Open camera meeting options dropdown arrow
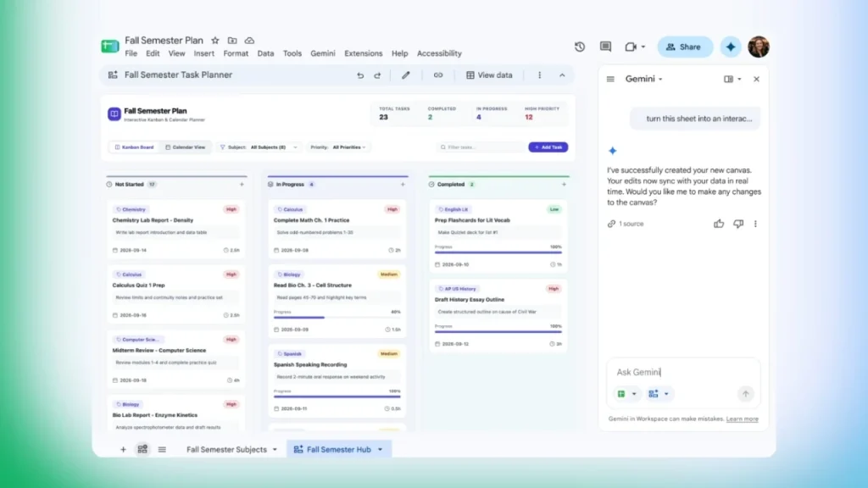868x488 pixels. (643, 47)
